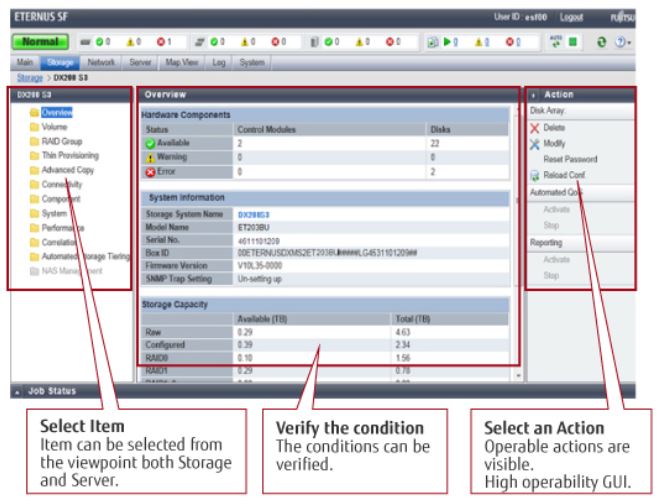Click the switch status icon in status bar
This screenshot has width=660, height=503.
(314, 42)
